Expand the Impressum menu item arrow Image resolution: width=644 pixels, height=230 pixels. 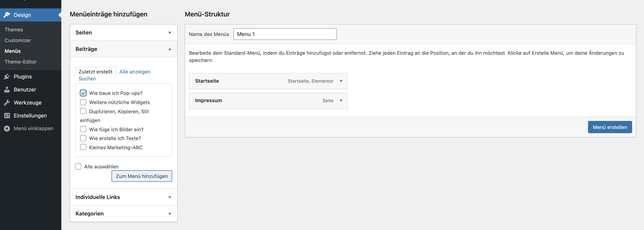[x=341, y=100]
